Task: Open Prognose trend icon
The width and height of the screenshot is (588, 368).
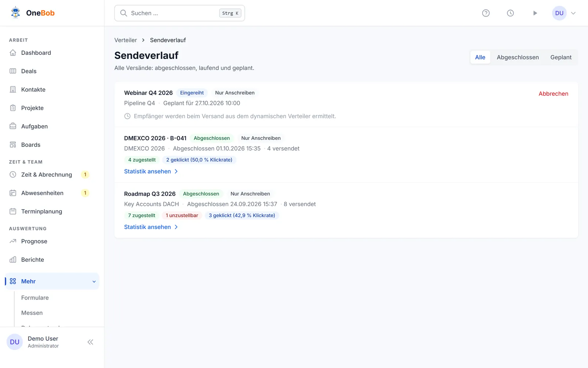Action: [13, 241]
